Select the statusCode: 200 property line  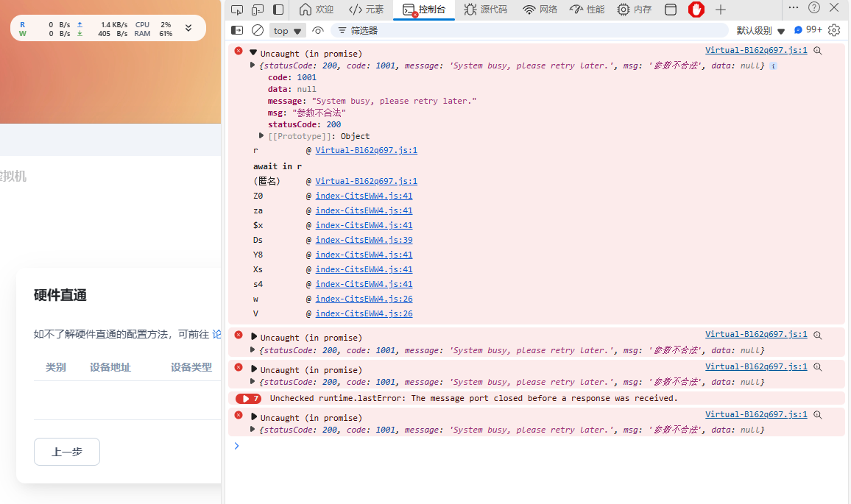point(305,124)
